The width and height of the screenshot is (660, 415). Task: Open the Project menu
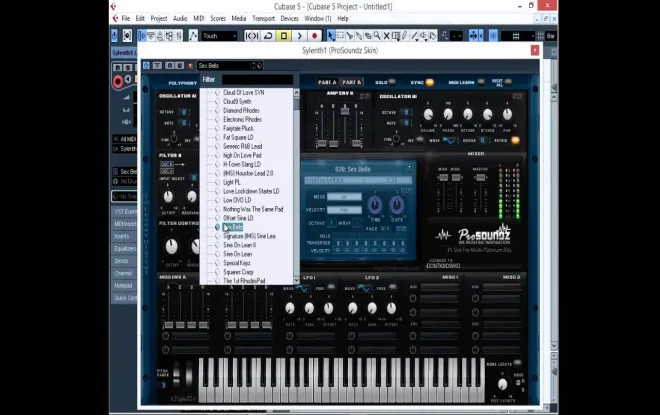[x=159, y=19]
